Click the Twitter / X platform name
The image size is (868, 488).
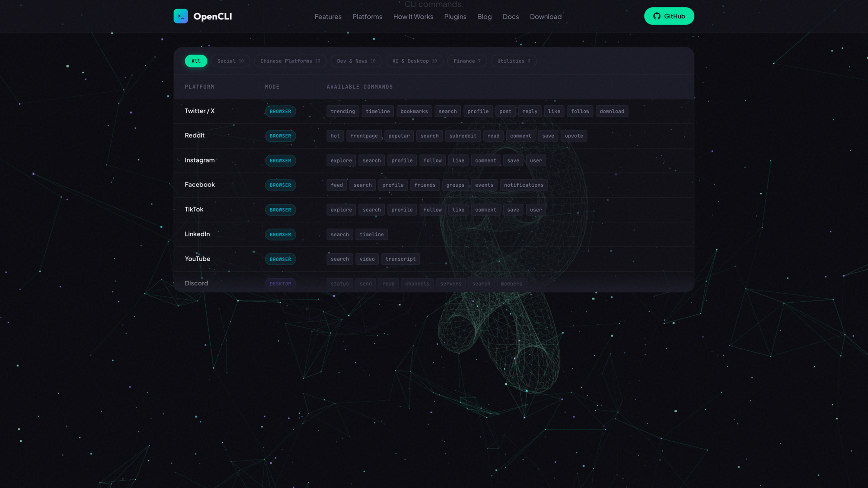200,111
